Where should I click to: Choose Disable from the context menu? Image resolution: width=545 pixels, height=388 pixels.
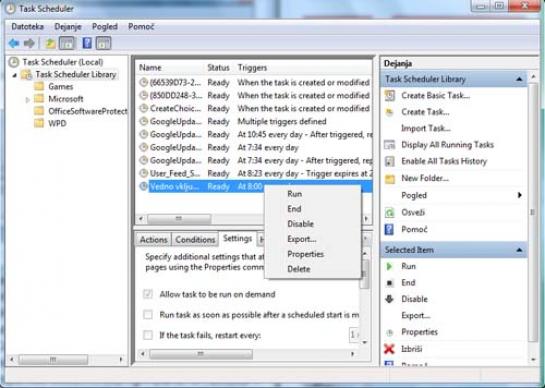click(x=301, y=224)
